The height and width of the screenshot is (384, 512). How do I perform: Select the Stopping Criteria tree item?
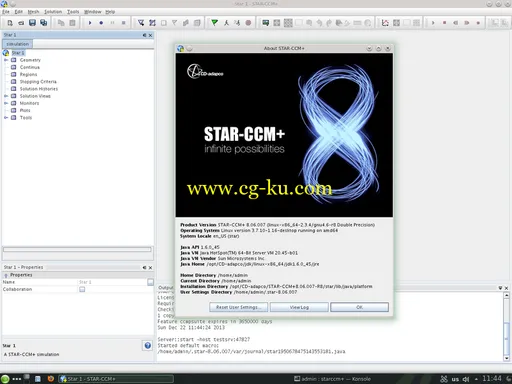(x=38, y=82)
